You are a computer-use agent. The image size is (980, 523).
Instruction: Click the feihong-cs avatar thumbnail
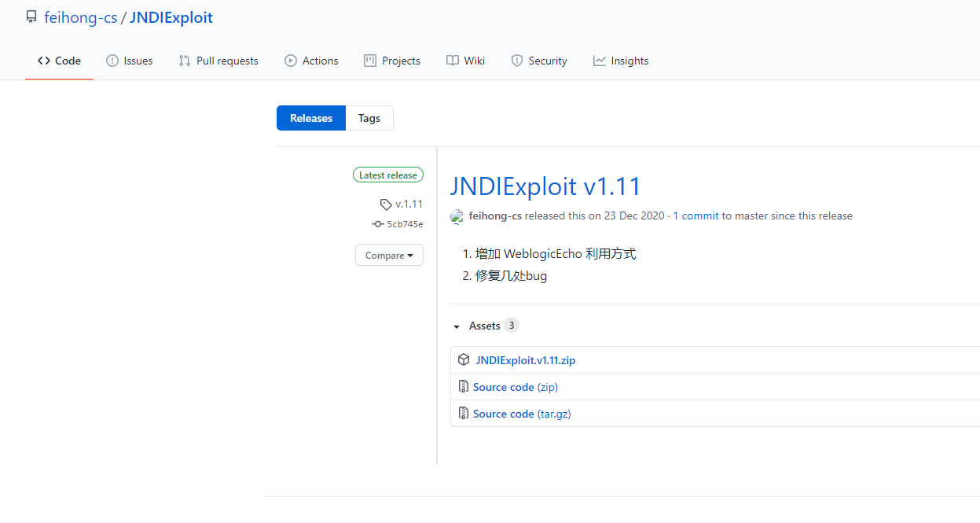click(x=457, y=216)
